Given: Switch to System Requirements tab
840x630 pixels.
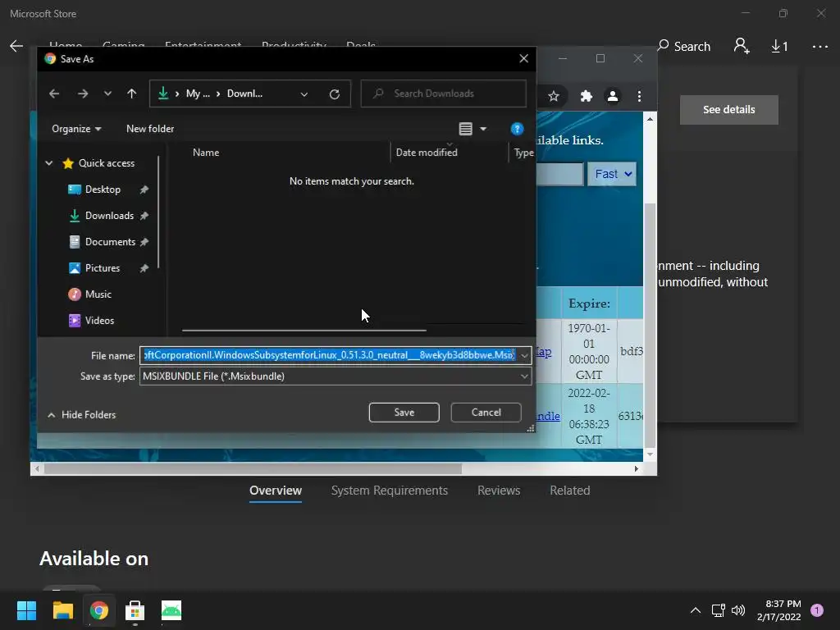Looking at the screenshot, I should [x=389, y=491].
